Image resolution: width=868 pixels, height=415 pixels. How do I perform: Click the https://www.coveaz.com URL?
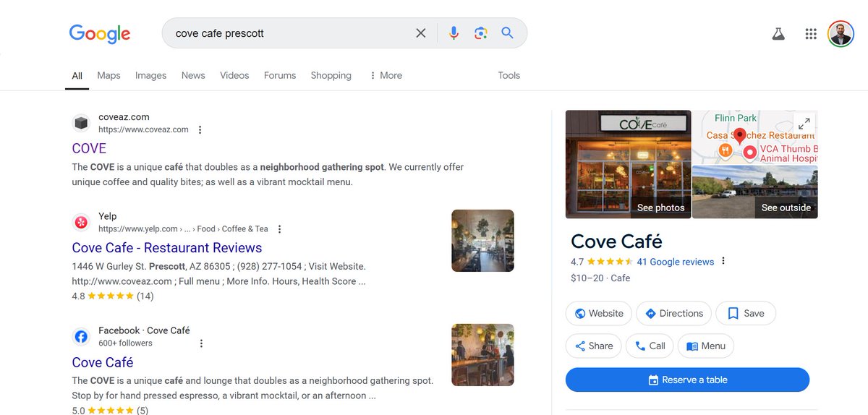click(x=143, y=130)
